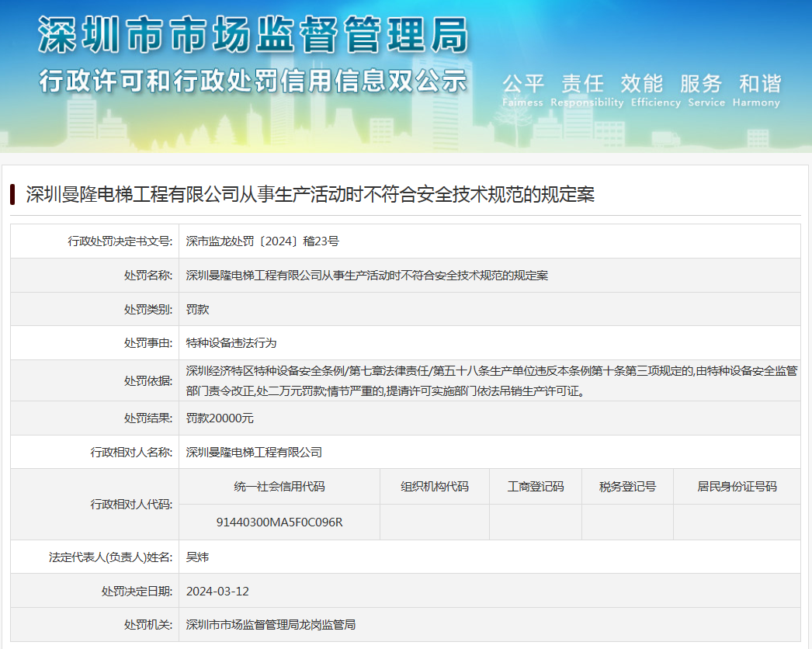The image size is (812, 649).
Task: Click the 效能 Efficiency slogan
Action: pyautogui.click(x=656, y=90)
